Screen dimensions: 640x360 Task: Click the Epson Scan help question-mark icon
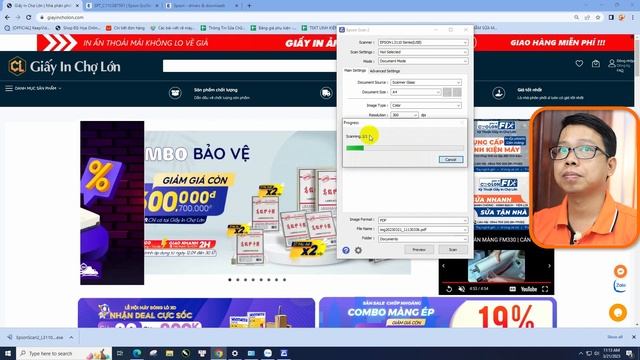point(346,250)
